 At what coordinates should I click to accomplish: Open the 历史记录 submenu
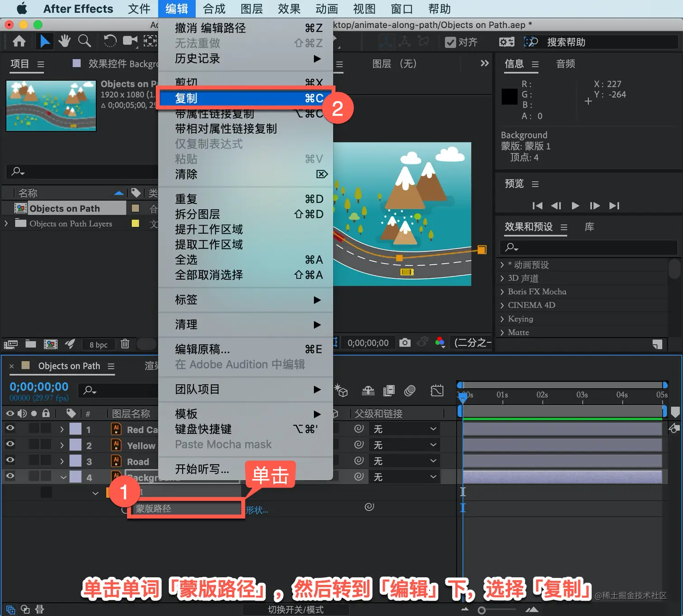[x=245, y=59]
